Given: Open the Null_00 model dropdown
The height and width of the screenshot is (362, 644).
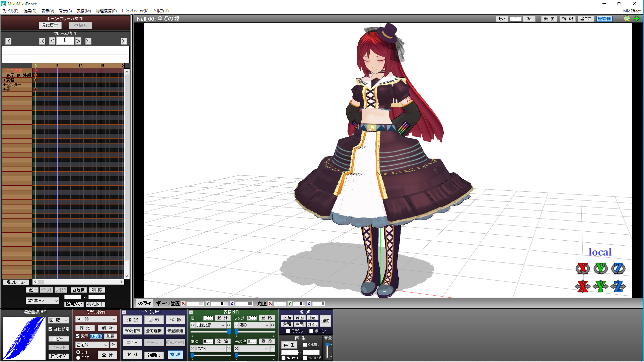Looking at the screenshot, I should click(96, 319).
